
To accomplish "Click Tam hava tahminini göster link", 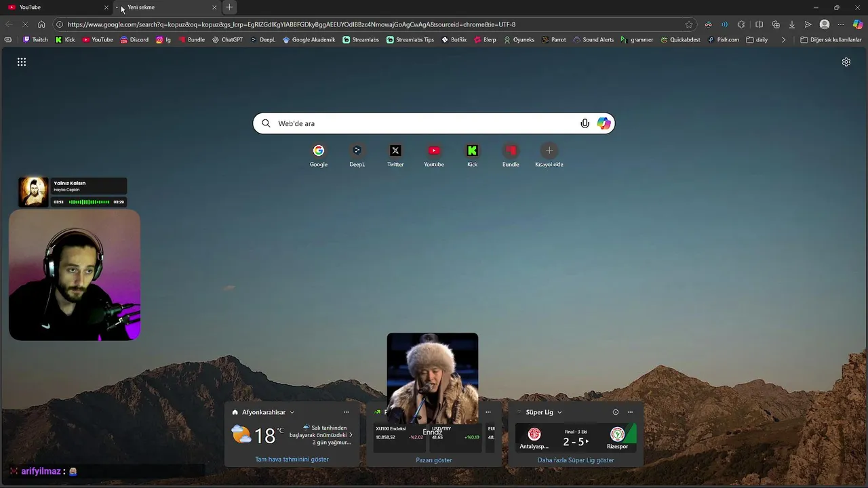I will click(x=292, y=460).
